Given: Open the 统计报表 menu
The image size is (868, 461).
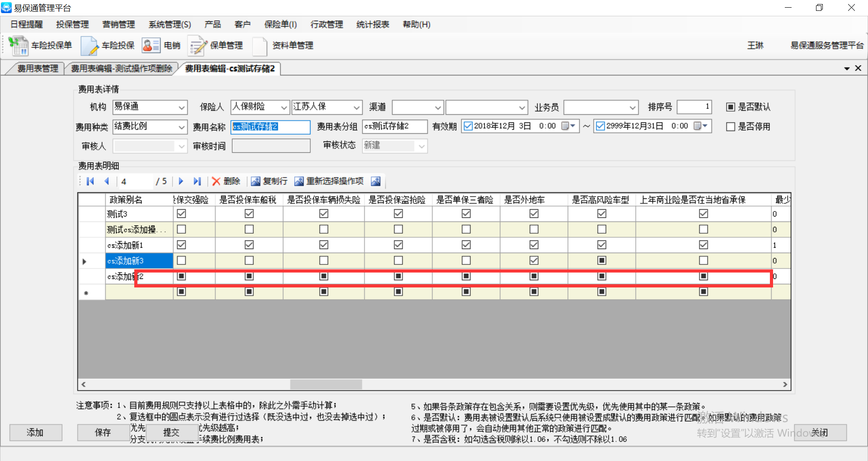Looking at the screenshot, I should tap(373, 24).
